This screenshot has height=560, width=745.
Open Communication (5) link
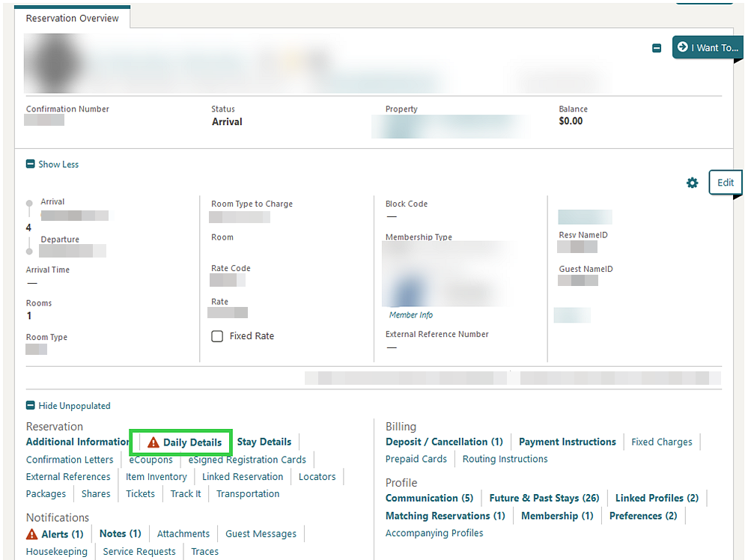click(x=430, y=498)
